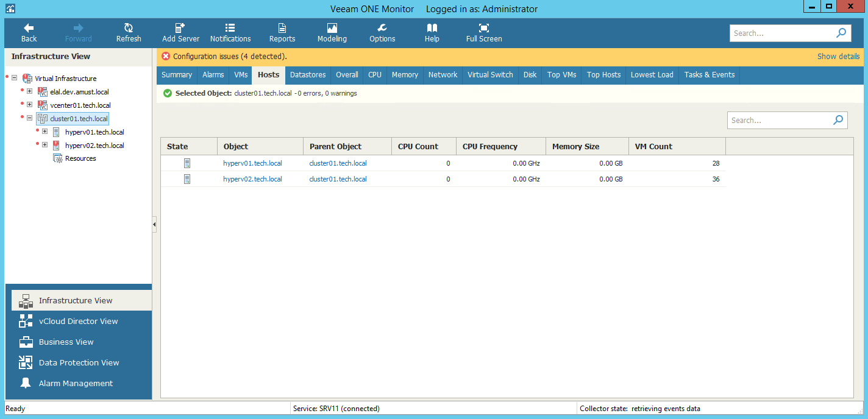Screen dimensions: 868x419
Task: Open the Memory tab
Action: point(405,75)
